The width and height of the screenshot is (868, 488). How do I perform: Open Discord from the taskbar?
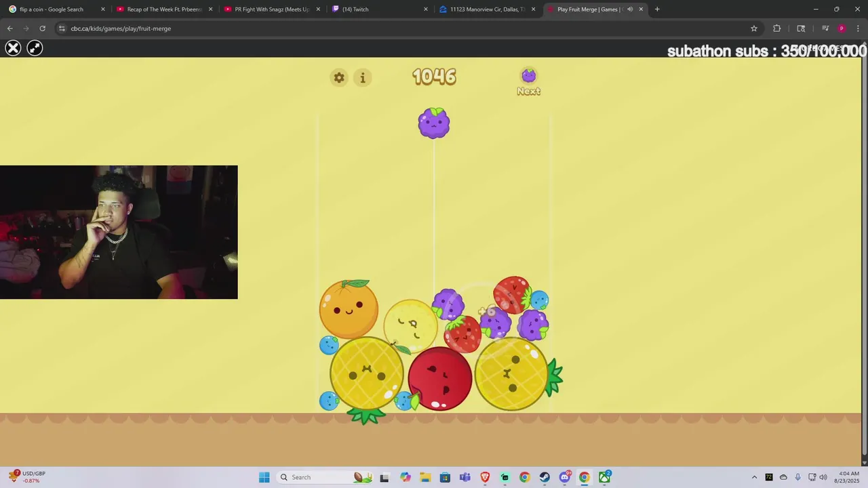[564, 477]
